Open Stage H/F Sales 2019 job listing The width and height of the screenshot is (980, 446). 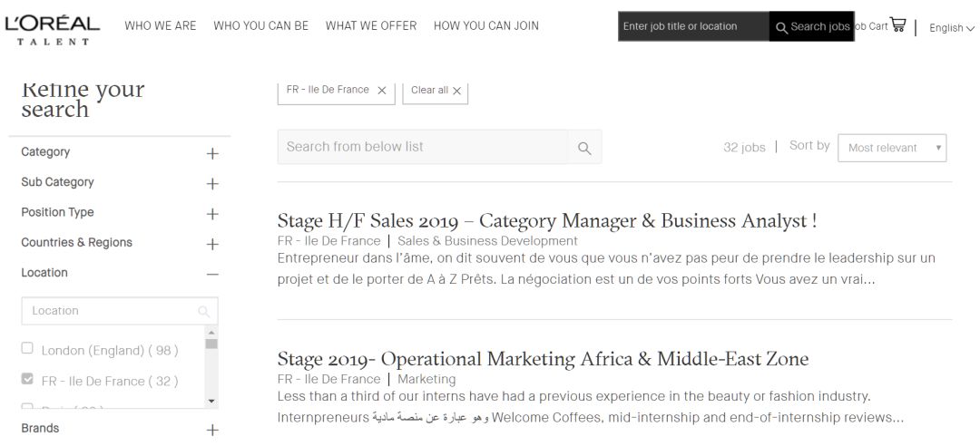tap(546, 221)
